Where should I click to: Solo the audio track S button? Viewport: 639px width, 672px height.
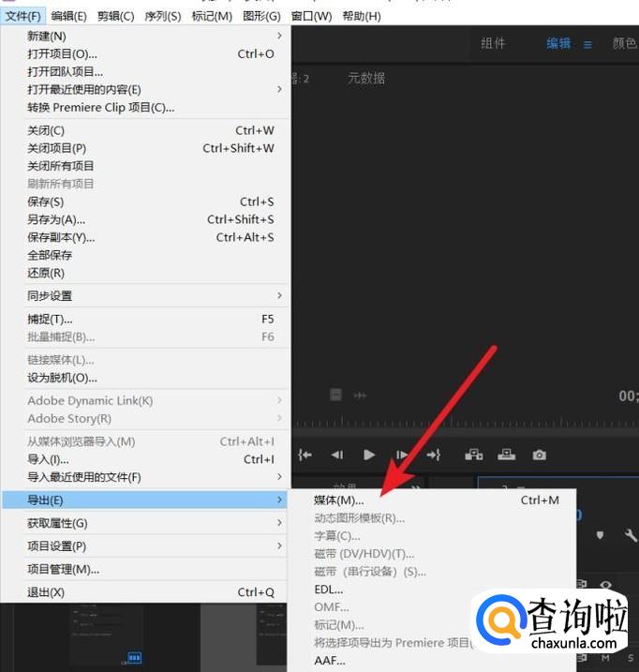[631, 658]
